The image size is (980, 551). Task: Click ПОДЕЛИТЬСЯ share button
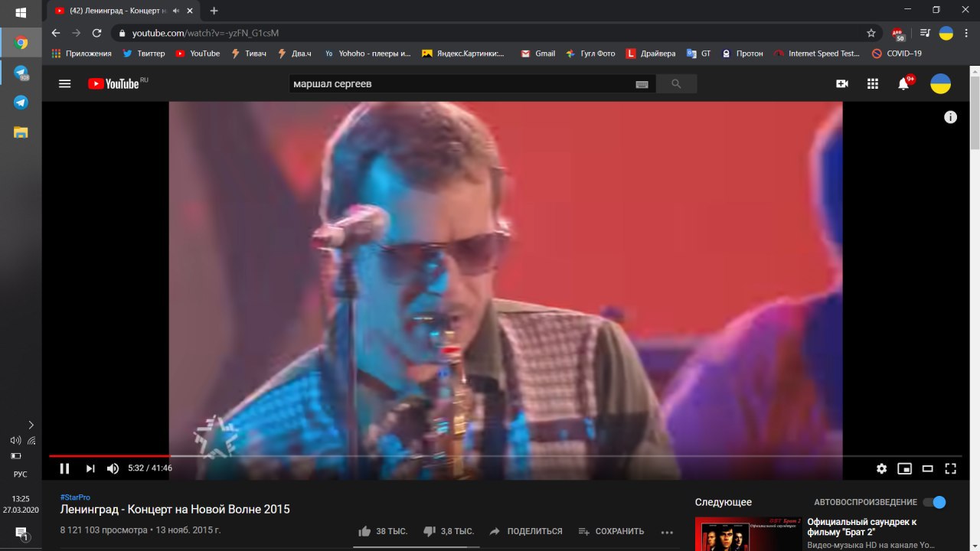click(525, 531)
